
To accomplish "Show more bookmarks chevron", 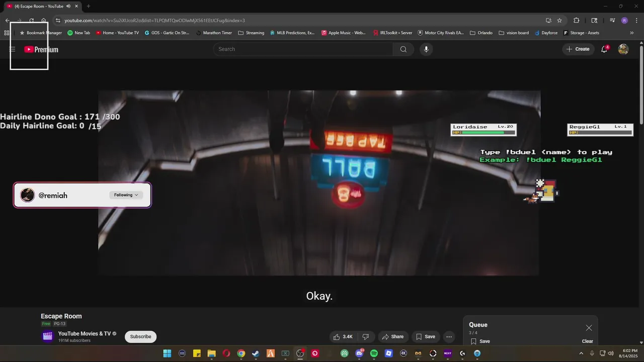I will (632, 33).
